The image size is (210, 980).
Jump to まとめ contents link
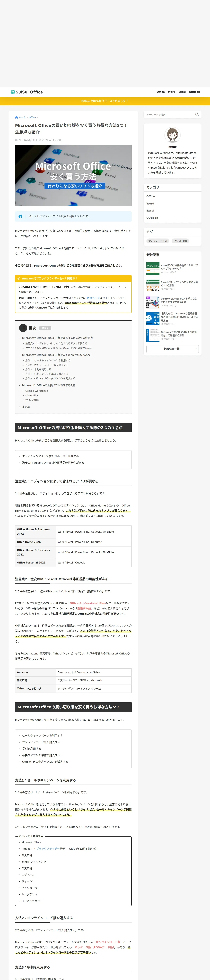click(26, 407)
